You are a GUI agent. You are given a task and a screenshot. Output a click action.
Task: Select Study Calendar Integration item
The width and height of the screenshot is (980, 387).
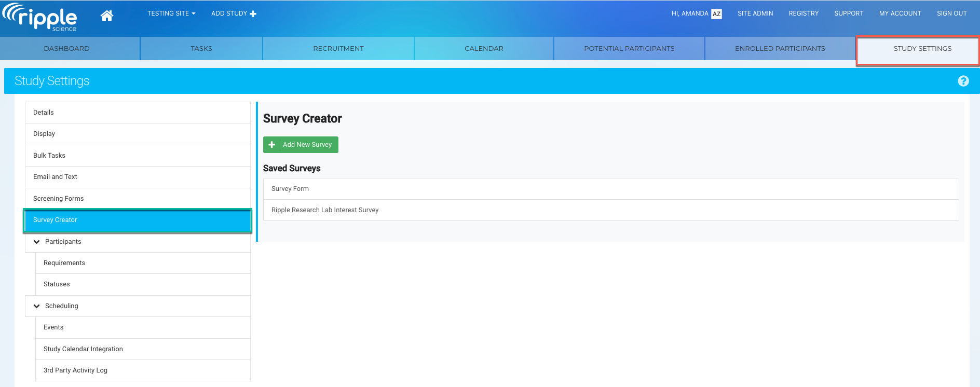pos(83,349)
